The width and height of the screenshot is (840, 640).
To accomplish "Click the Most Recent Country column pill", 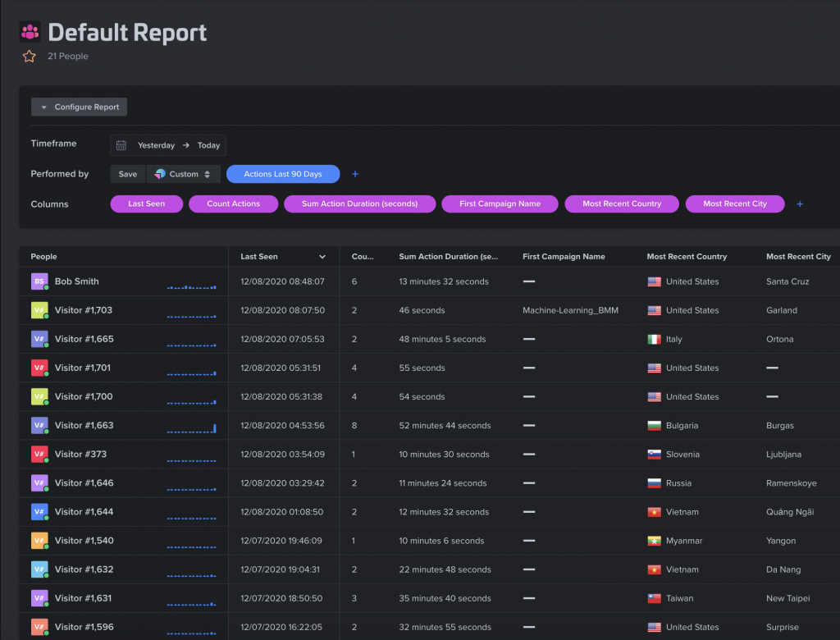I will [622, 203].
